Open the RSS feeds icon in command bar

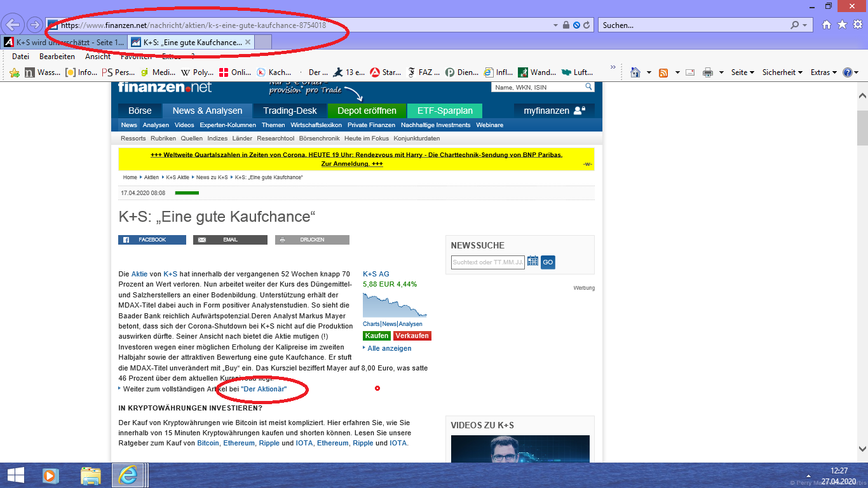pyautogui.click(x=663, y=72)
